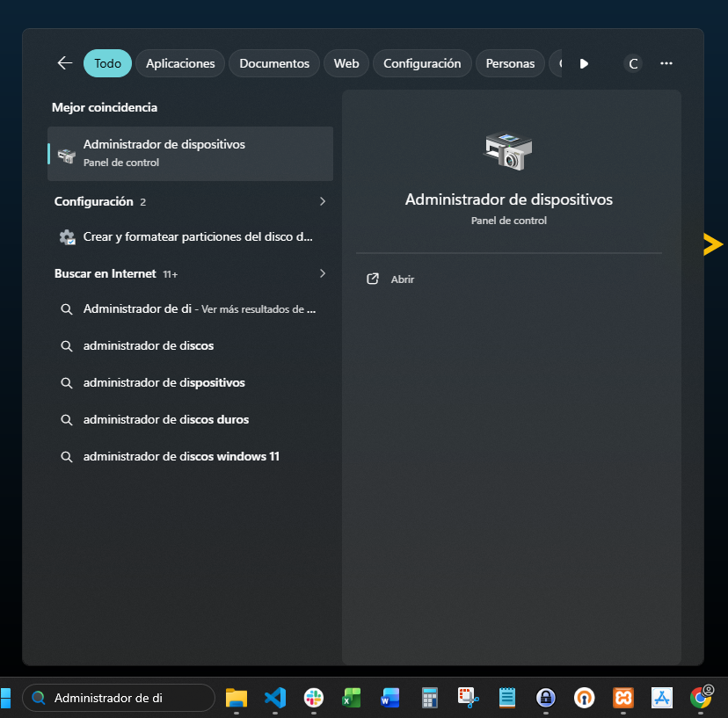
Task: Open XAMPP from the taskbar
Action: [623, 698]
